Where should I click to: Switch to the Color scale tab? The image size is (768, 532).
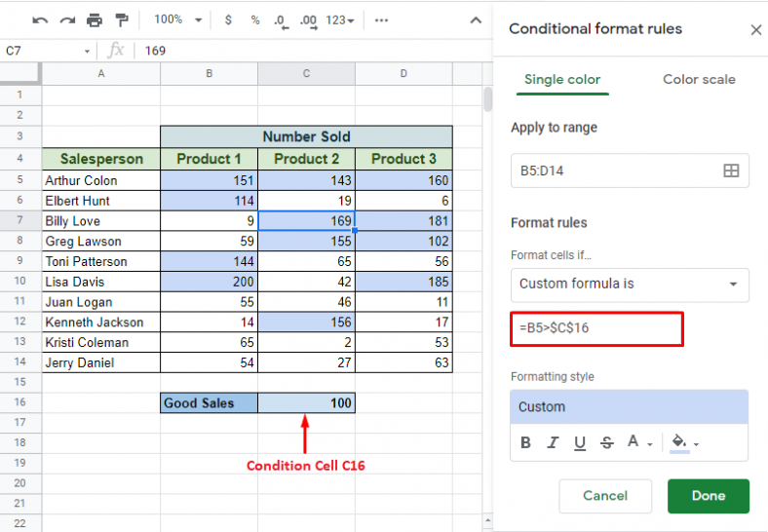(699, 80)
